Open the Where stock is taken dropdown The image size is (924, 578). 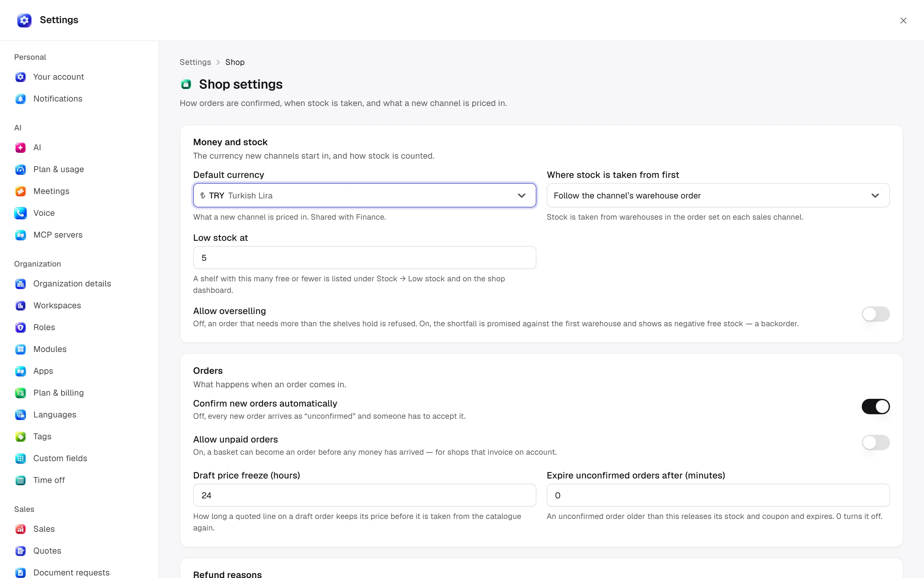(x=718, y=195)
